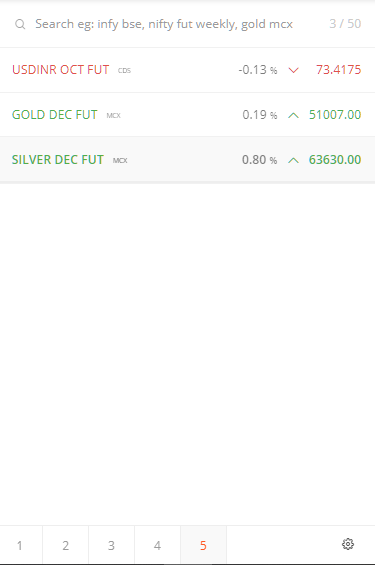The image size is (375, 565).
Task: Switch to watchlist tab 2
Action: click(66, 545)
